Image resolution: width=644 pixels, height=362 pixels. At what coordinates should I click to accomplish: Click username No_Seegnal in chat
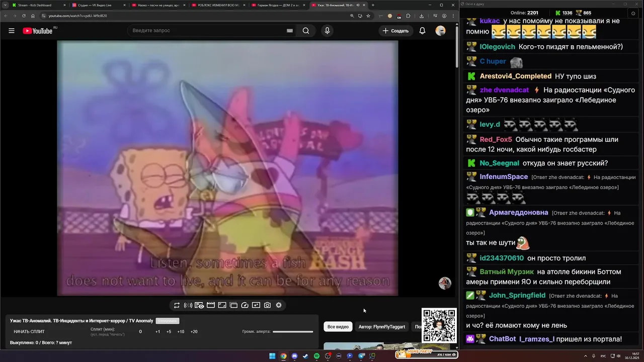click(x=499, y=163)
